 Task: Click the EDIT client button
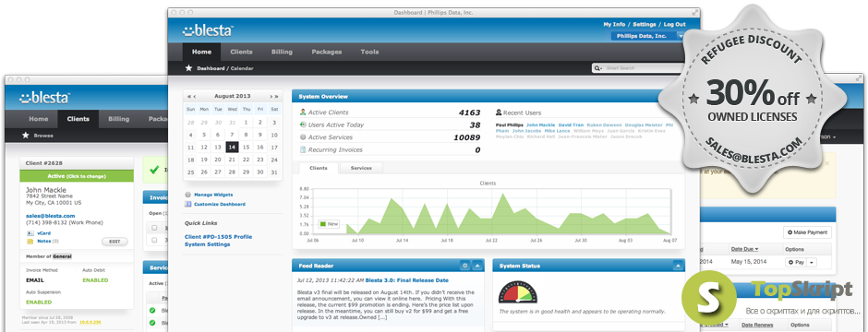pos(115,242)
